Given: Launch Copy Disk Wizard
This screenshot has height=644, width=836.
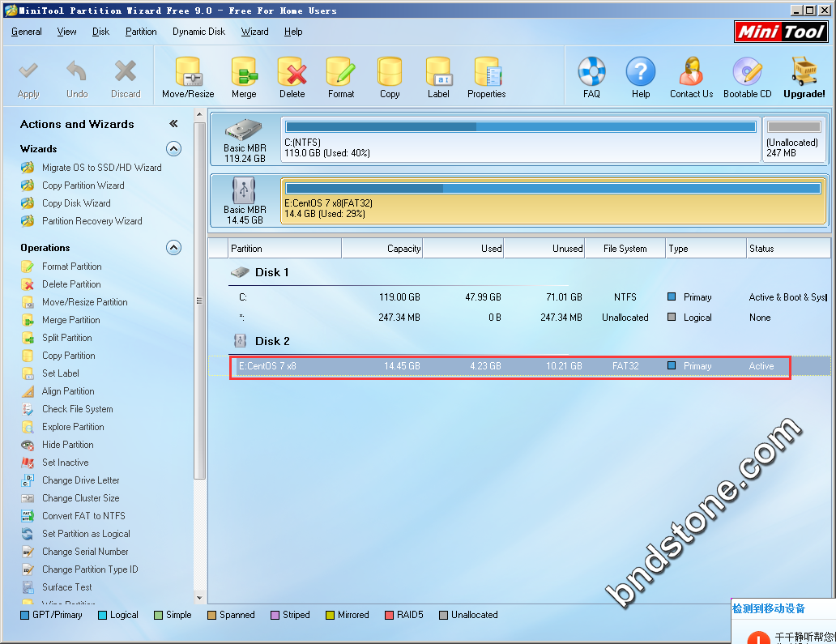Looking at the screenshot, I should 76,203.
